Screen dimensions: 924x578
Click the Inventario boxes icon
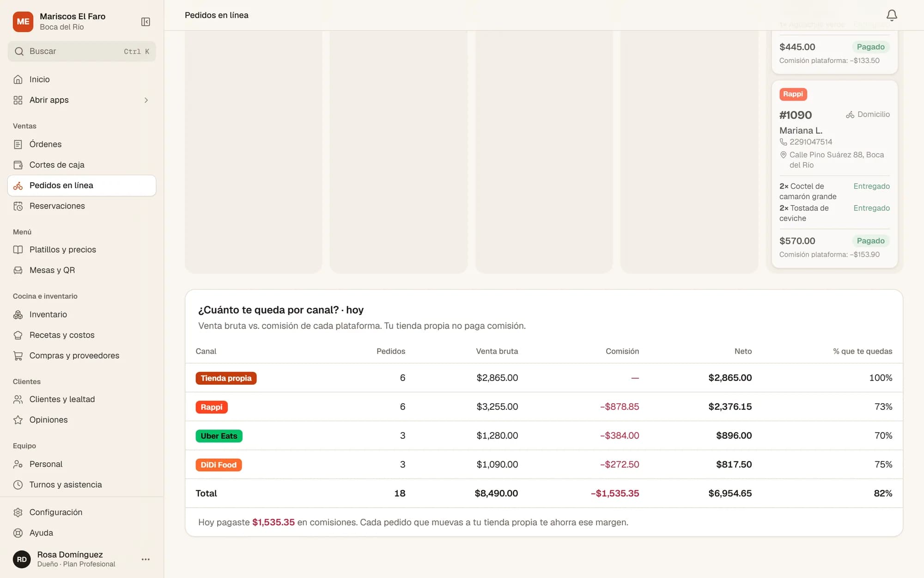point(18,314)
